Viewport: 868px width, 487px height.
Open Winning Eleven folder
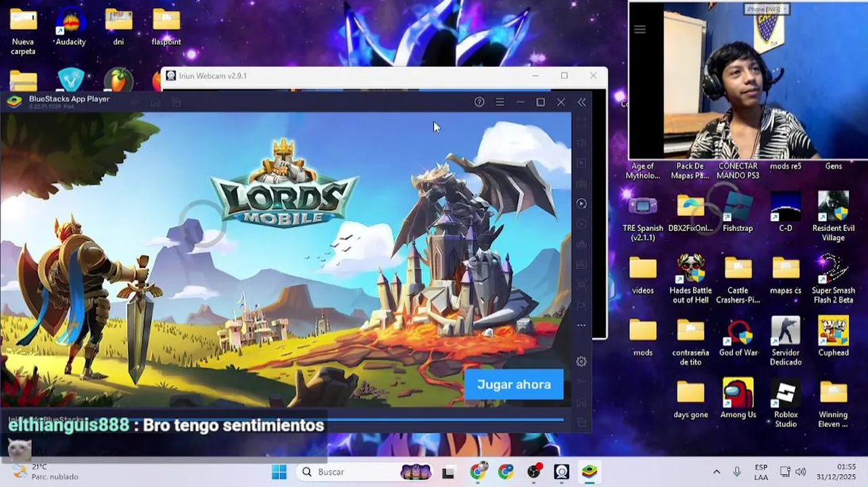(833, 403)
